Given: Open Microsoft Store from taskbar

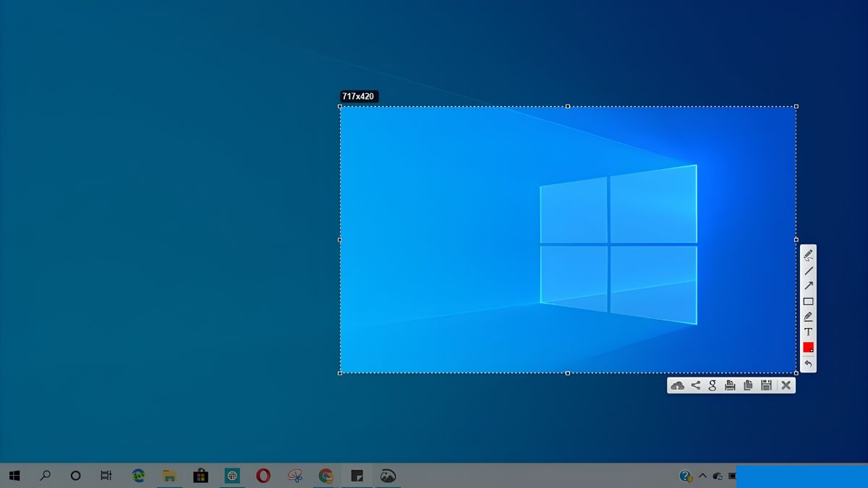Looking at the screenshot, I should (200, 476).
